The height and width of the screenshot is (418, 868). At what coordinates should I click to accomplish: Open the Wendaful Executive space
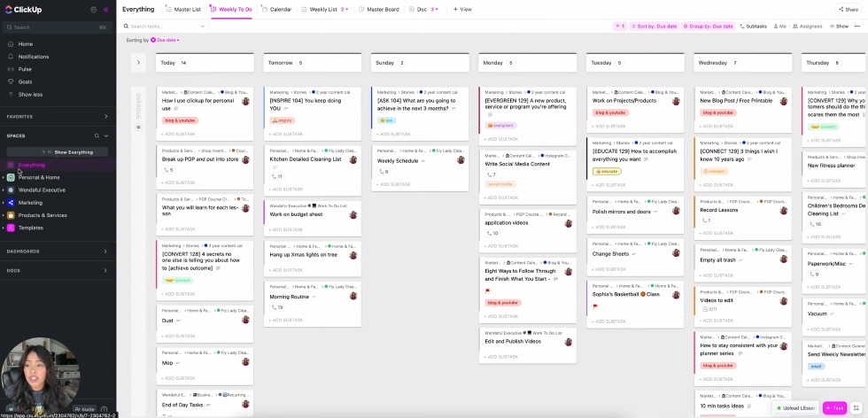pyautogui.click(x=42, y=190)
